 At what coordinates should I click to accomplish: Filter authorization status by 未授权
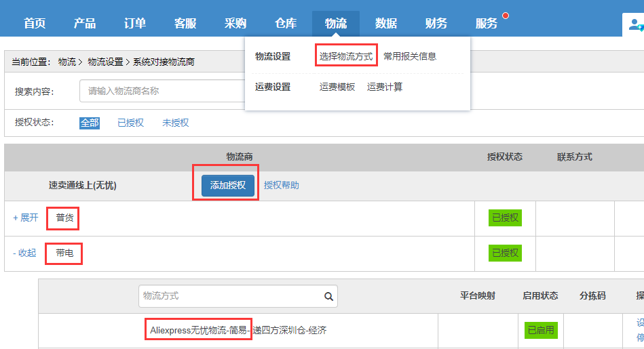coord(175,123)
